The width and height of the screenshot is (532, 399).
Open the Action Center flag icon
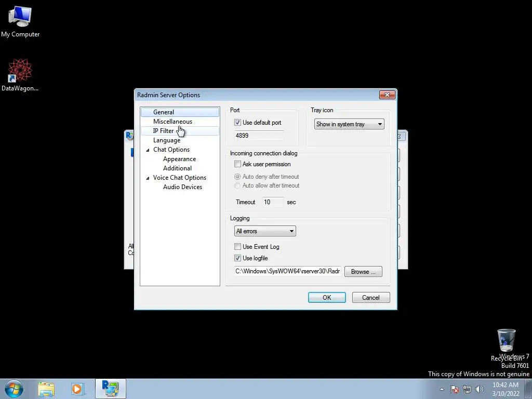(x=455, y=389)
